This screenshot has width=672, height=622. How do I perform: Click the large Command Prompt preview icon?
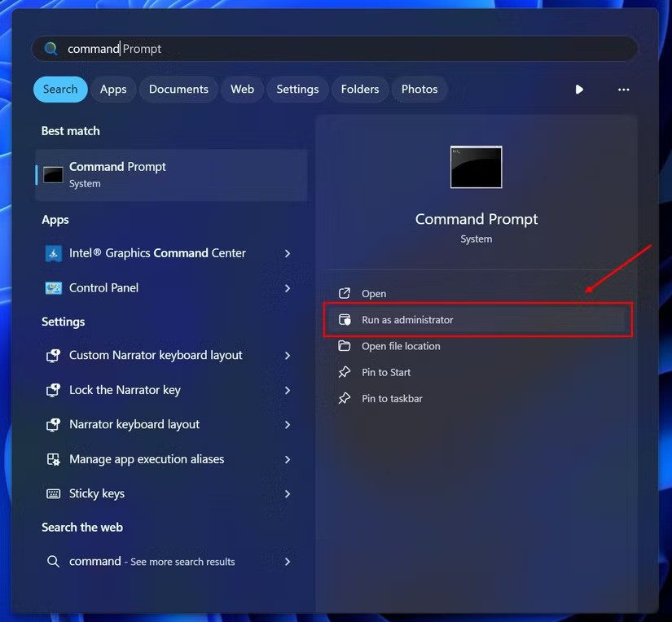point(476,167)
